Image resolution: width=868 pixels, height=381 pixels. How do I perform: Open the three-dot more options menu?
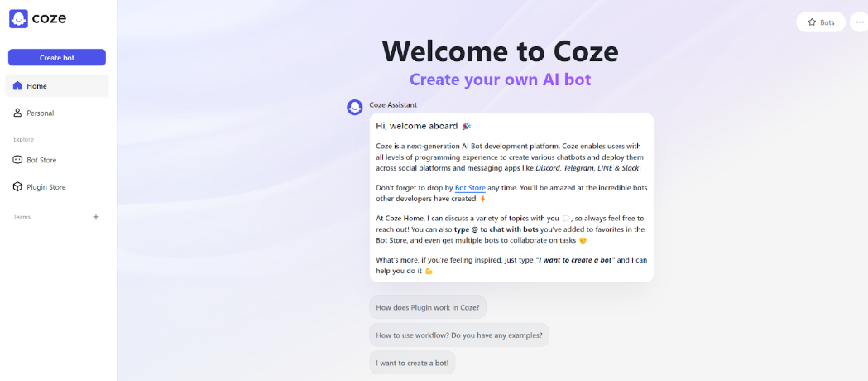[860, 22]
